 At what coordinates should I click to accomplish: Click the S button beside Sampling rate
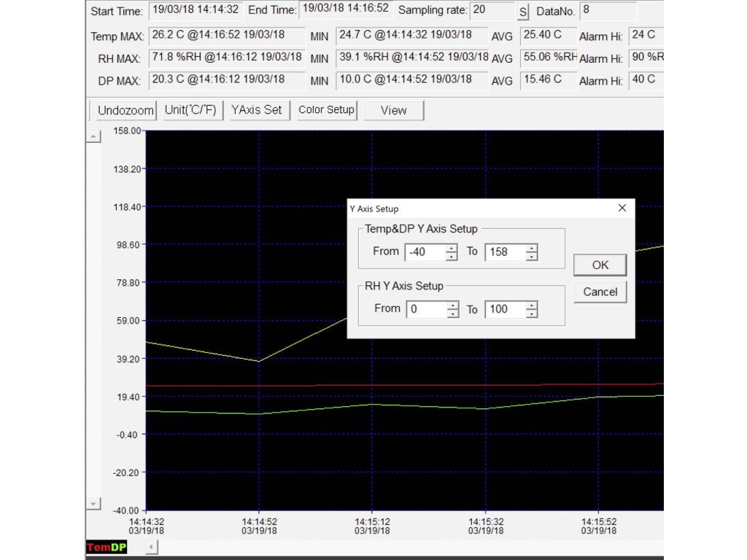click(522, 12)
